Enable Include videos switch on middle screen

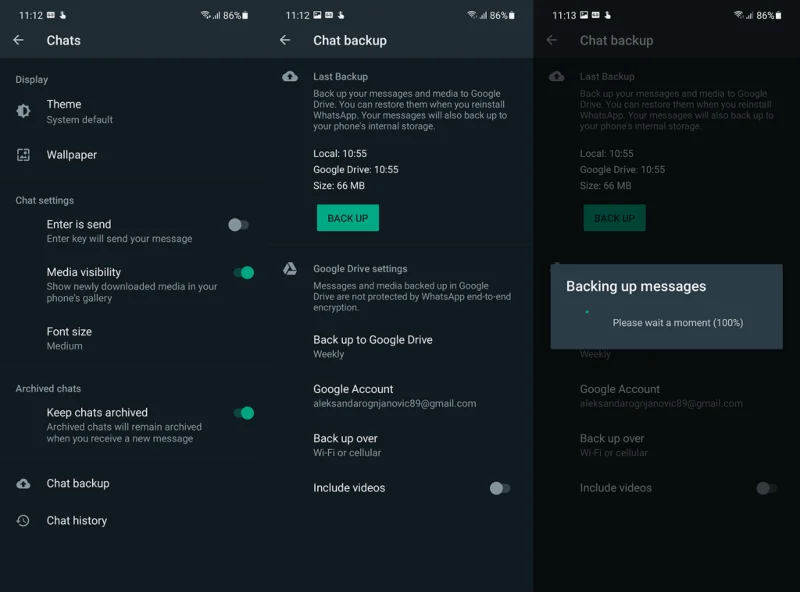(499, 488)
